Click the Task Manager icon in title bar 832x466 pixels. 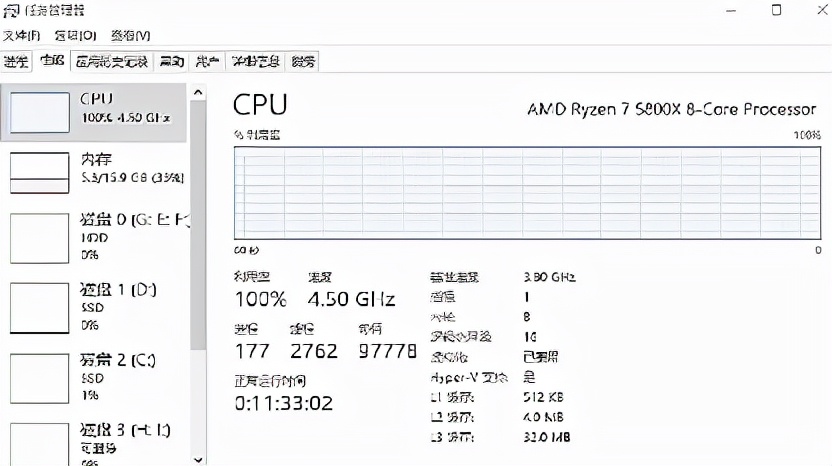11,11
